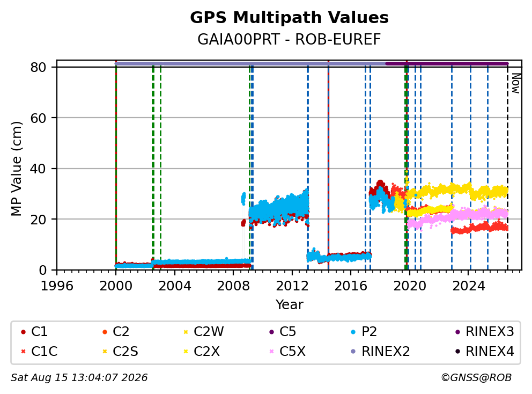Click the subtitle GAIA00PRT - ROB-EUREF

coord(289,39)
